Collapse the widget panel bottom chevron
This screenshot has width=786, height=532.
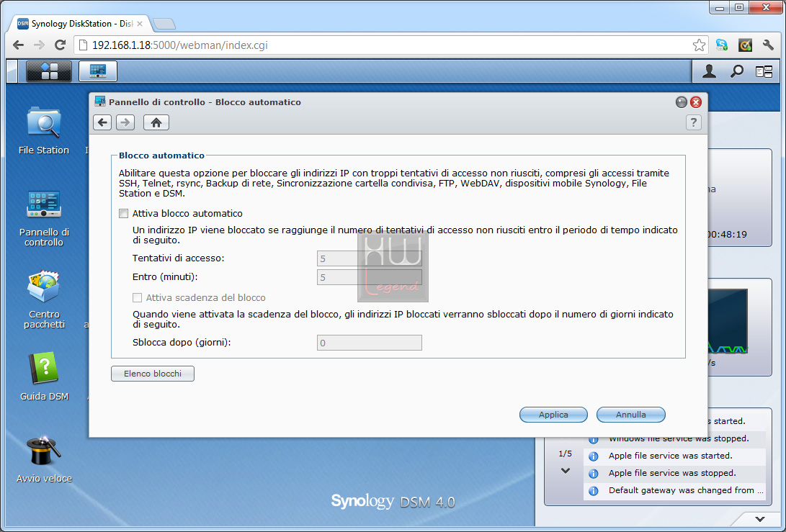(760, 519)
